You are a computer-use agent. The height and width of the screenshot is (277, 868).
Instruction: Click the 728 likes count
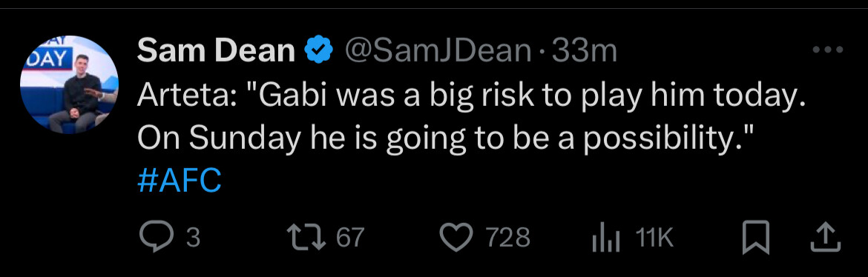pos(507,238)
